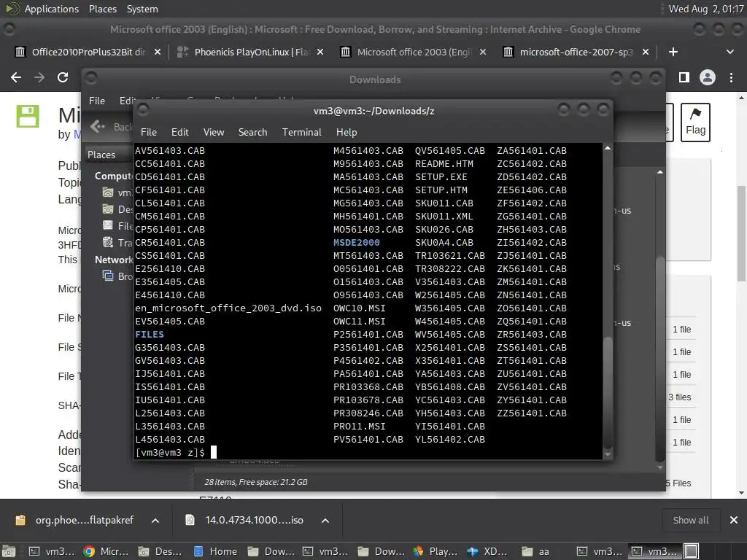
Task: Click Downloads file manager scrollbar up arrow
Action: pos(659,172)
